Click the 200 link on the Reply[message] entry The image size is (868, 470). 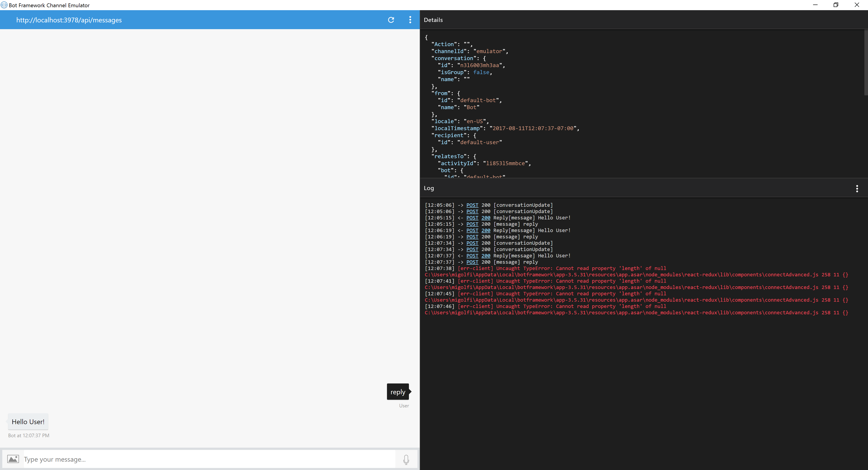486,218
